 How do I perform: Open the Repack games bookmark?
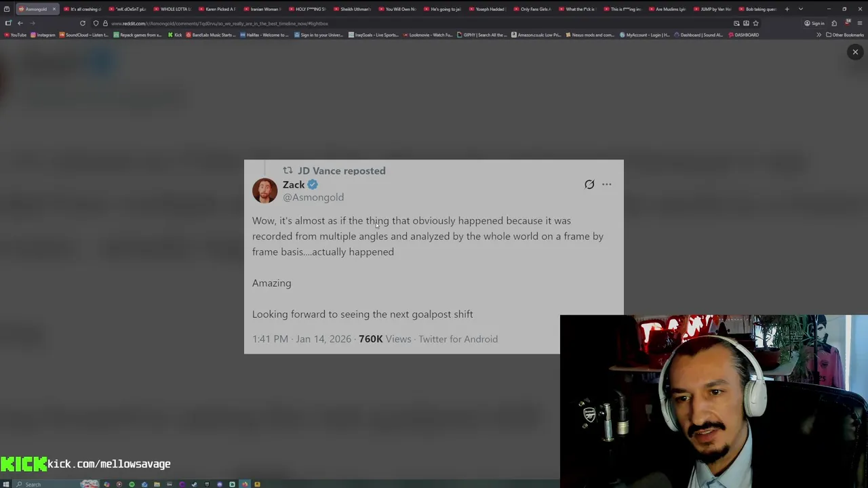138,35
